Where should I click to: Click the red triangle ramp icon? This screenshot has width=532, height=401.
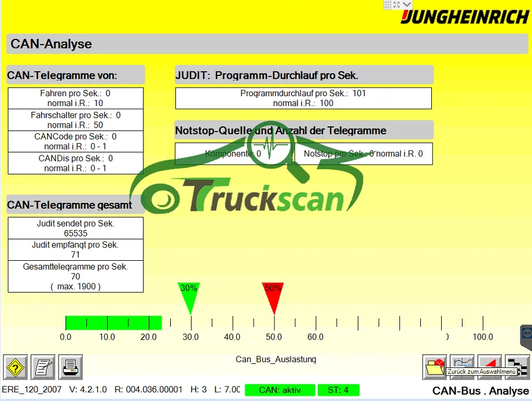490,362
